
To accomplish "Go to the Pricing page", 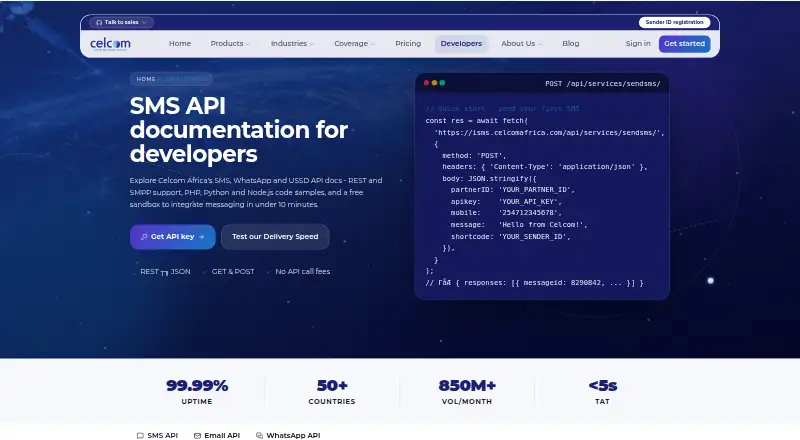I will (x=408, y=44).
